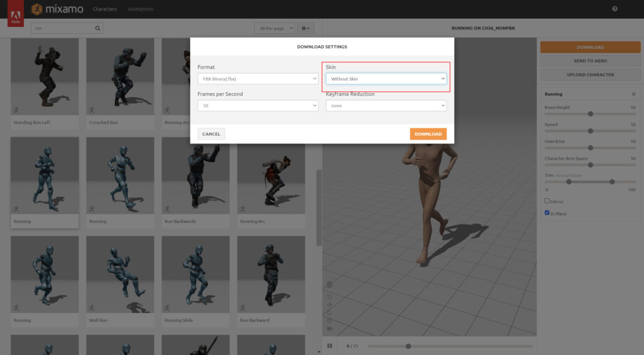Viewport: 644px width, 355px height.
Task: Pause the animation playback
Action: [330, 346]
